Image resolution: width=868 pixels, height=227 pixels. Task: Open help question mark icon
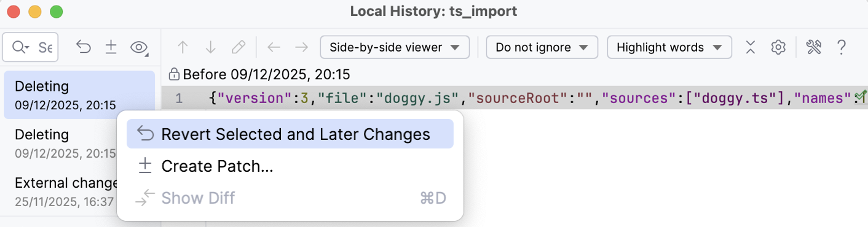pyautogui.click(x=842, y=47)
